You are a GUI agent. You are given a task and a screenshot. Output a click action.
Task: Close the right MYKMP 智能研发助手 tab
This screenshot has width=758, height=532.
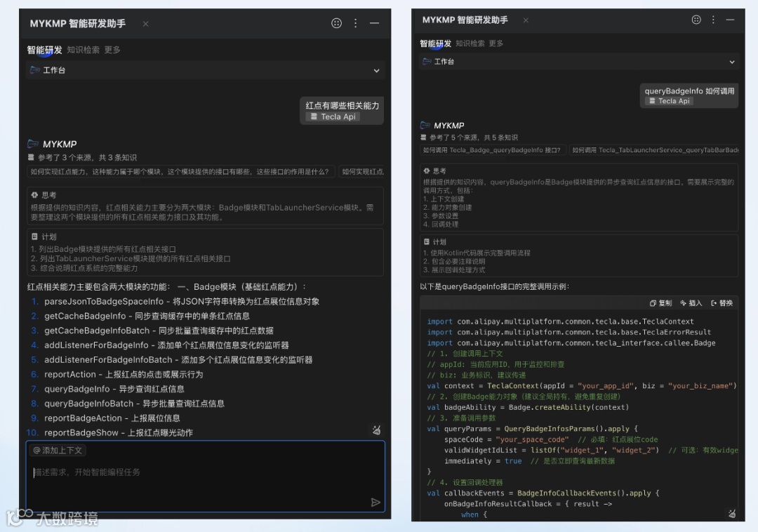526,20
